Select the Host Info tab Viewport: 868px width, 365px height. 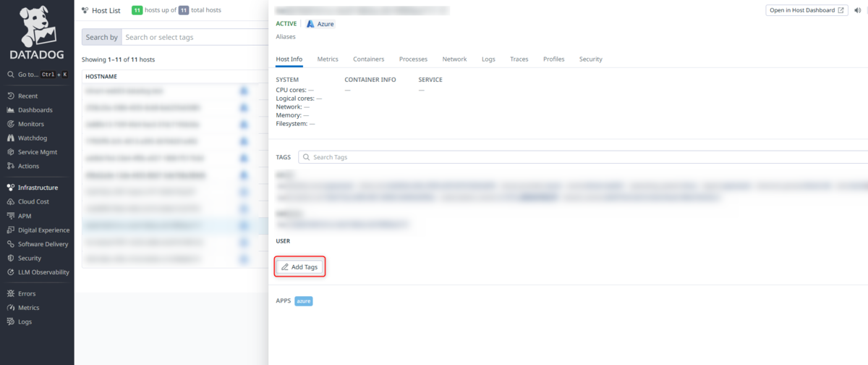tap(289, 59)
